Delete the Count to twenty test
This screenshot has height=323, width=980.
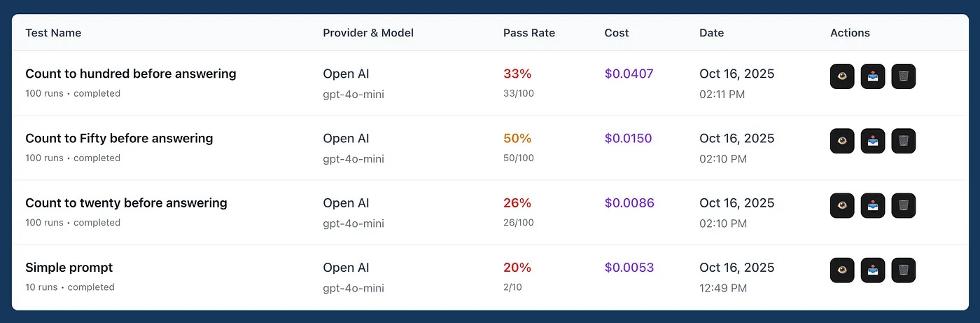(x=904, y=205)
